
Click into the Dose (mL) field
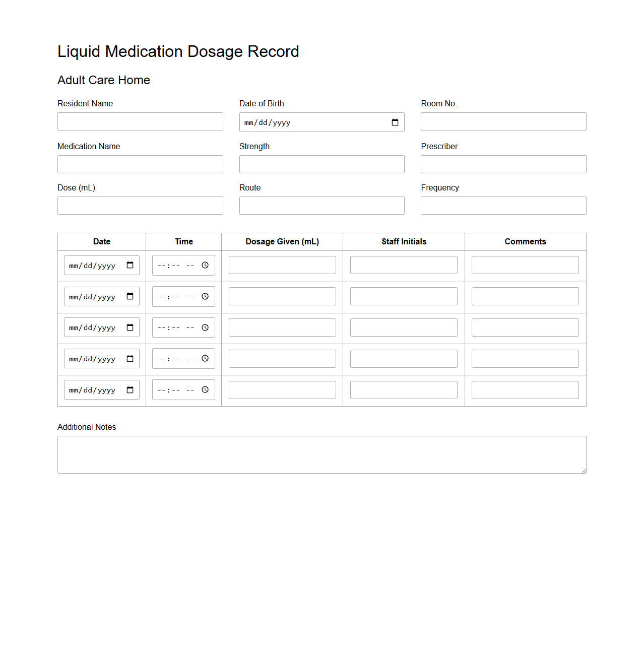[x=140, y=206]
